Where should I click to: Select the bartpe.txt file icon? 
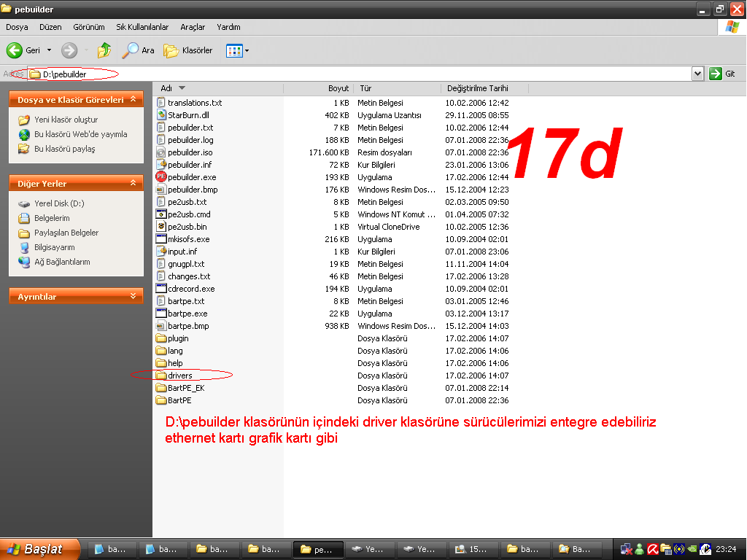(x=161, y=301)
